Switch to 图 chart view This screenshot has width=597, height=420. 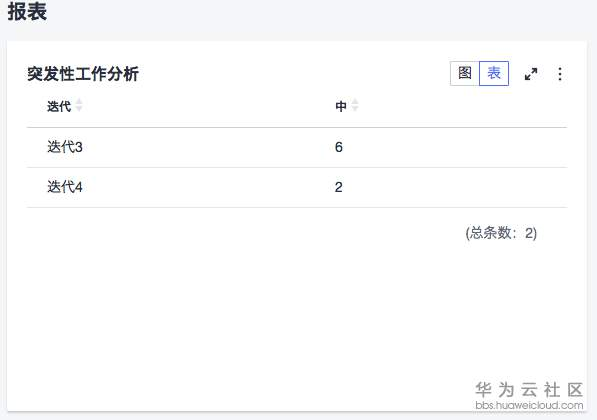tap(465, 73)
